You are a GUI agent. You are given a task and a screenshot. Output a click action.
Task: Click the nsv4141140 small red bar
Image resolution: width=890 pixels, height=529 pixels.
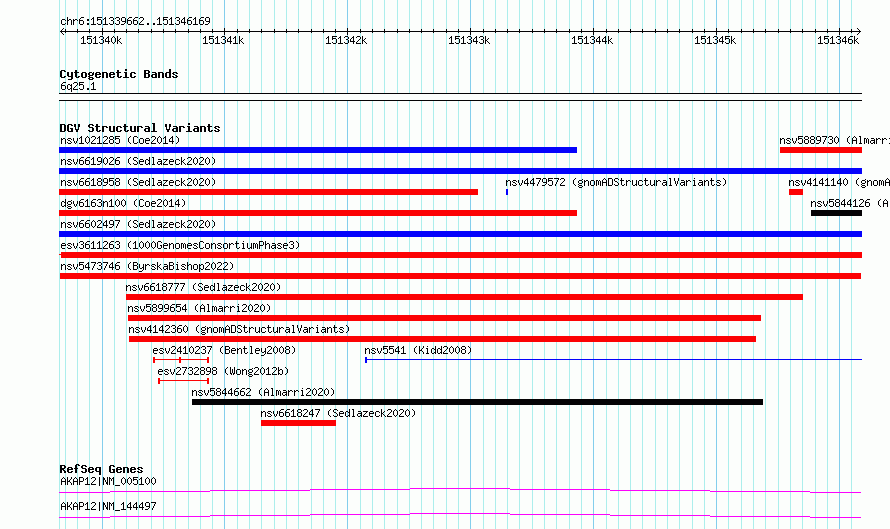(796, 192)
